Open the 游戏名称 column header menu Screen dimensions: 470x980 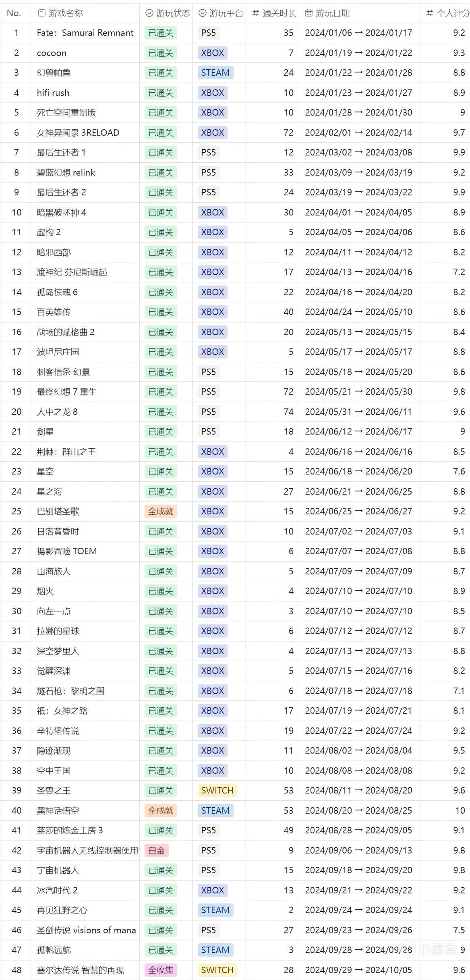click(x=66, y=13)
